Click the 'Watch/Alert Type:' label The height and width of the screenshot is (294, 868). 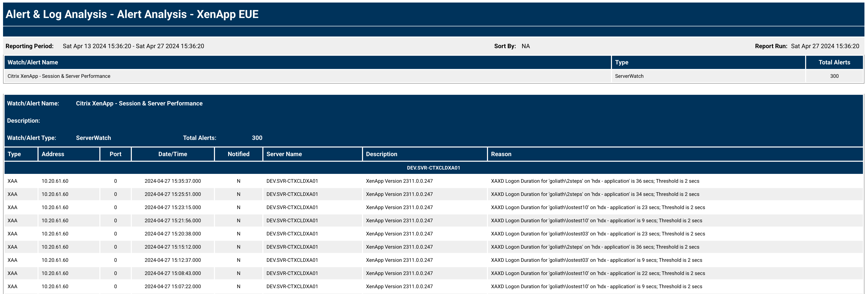tap(32, 138)
